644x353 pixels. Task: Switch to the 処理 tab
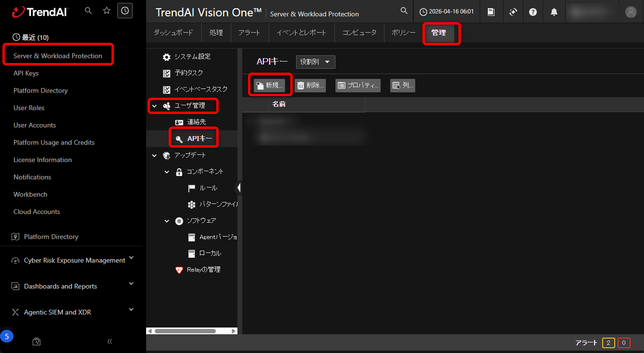click(x=216, y=33)
